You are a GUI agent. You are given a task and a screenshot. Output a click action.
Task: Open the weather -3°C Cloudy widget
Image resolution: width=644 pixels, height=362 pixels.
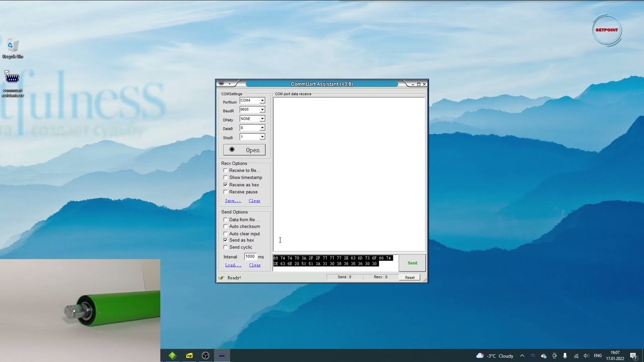tap(495, 355)
